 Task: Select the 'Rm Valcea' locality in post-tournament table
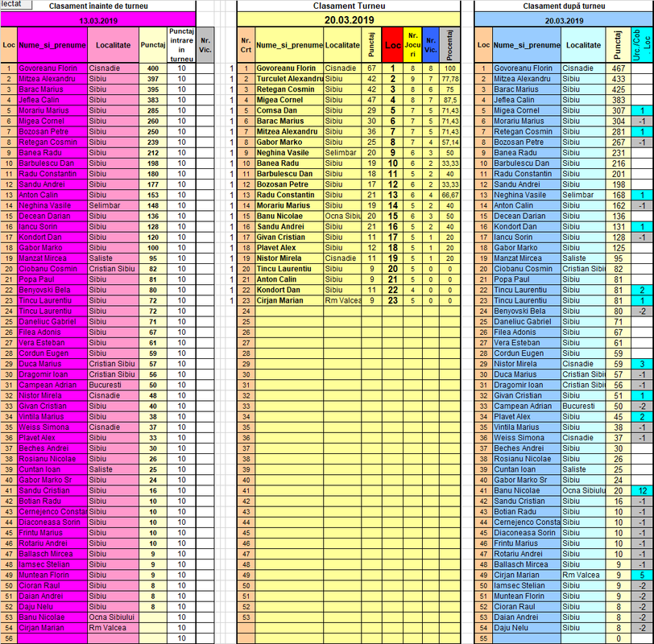click(583, 576)
